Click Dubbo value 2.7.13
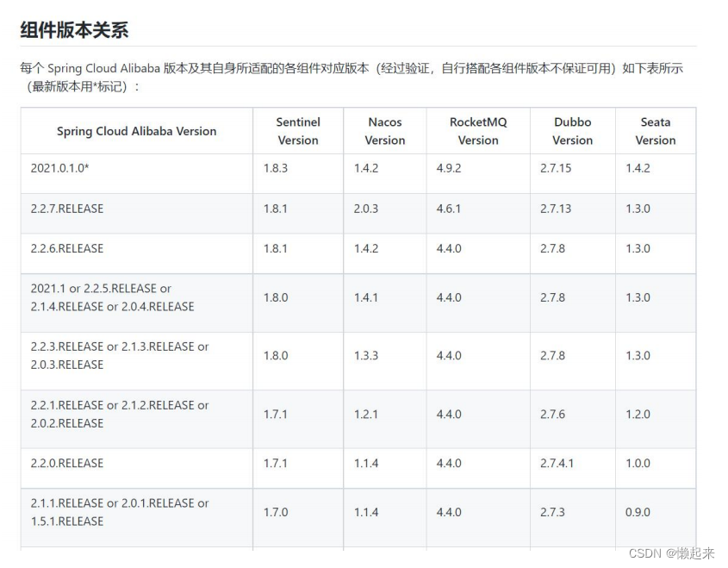728x568 pixels. [556, 209]
